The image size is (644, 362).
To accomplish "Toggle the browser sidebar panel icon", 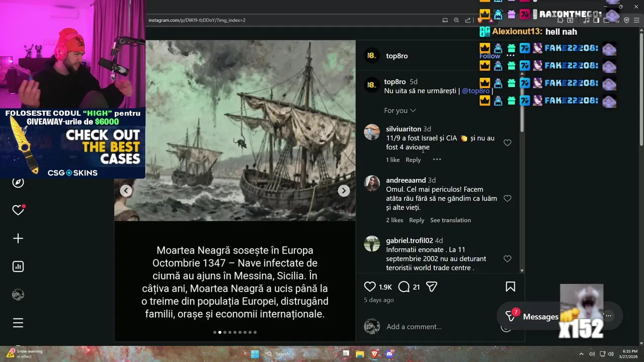I will tap(596, 20).
